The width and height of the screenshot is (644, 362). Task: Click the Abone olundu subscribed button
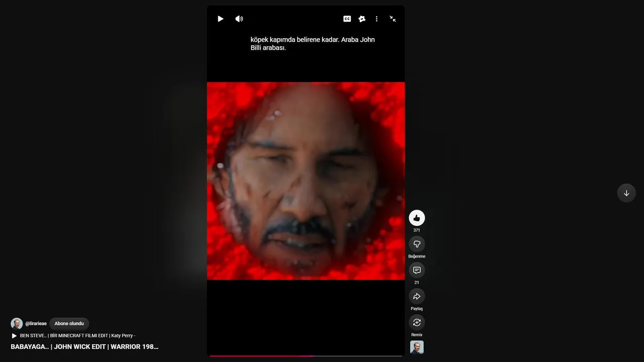coord(69,324)
